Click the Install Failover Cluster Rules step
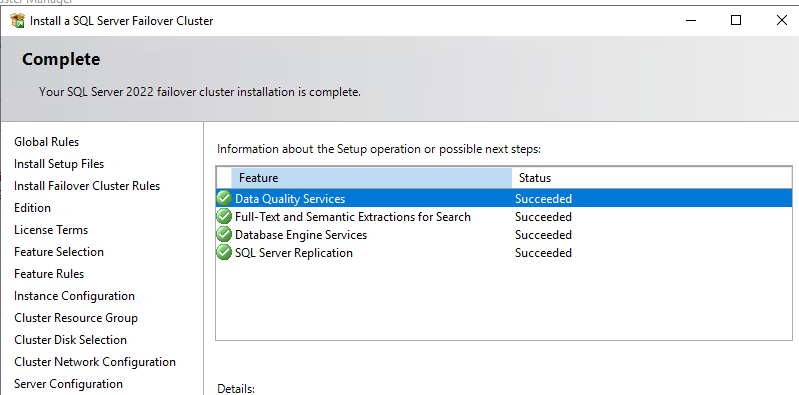Screen dimensions: 799x395 [x=87, y=186]
